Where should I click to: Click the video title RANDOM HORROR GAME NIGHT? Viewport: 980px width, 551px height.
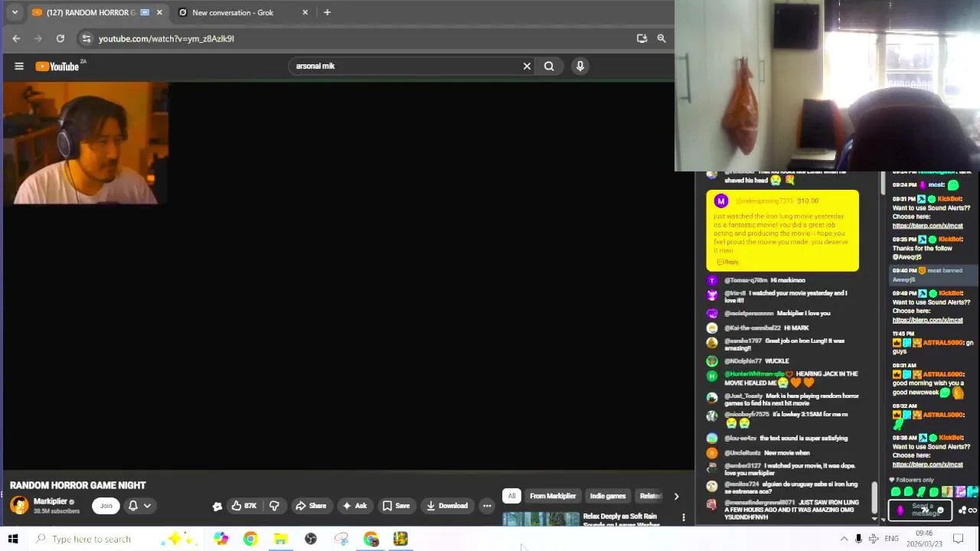coord(77,485)
